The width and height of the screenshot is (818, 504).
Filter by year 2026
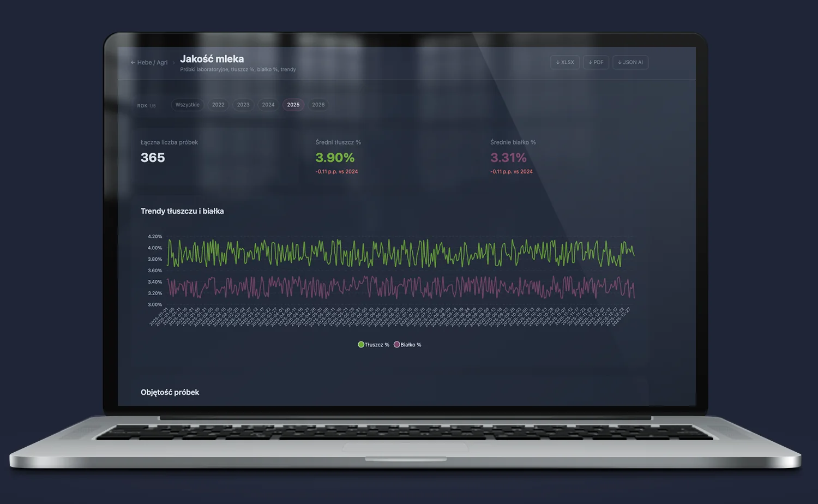click(x=318, y=105)
